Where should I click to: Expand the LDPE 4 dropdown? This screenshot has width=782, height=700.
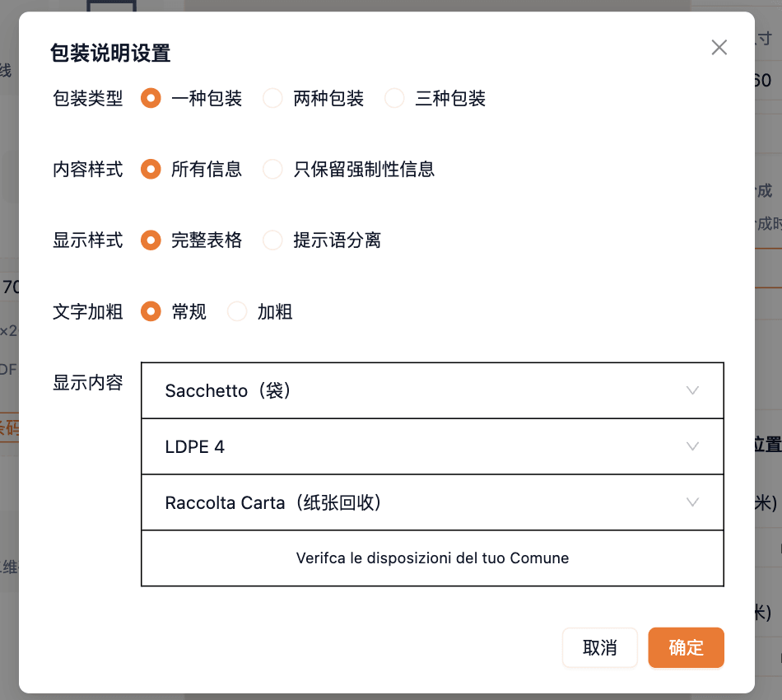pos(432,446)
